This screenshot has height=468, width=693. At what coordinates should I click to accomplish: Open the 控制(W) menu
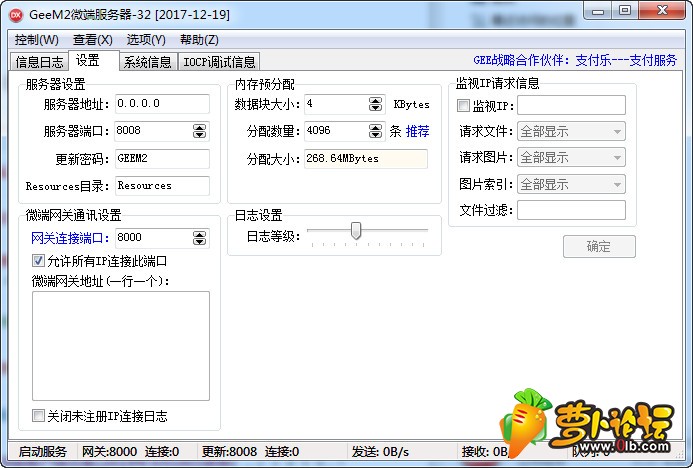(37, 40)
